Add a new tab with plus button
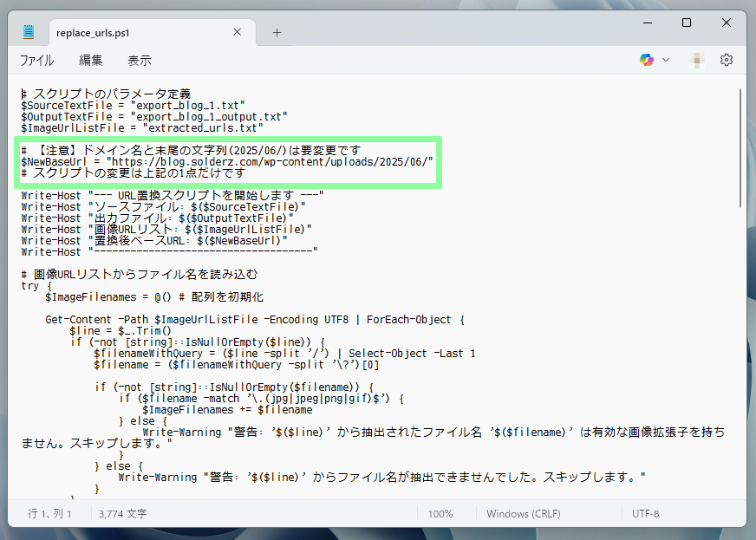The height and width of the screenshot is (540, 756). [x=277, y=32]
